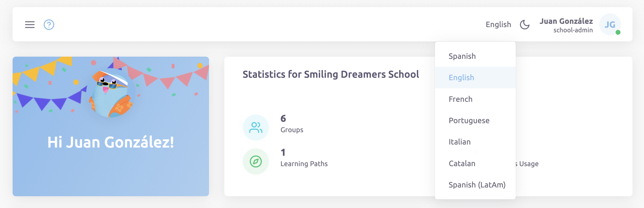
Task: Select Catalan language option
Action: point(462,163)
